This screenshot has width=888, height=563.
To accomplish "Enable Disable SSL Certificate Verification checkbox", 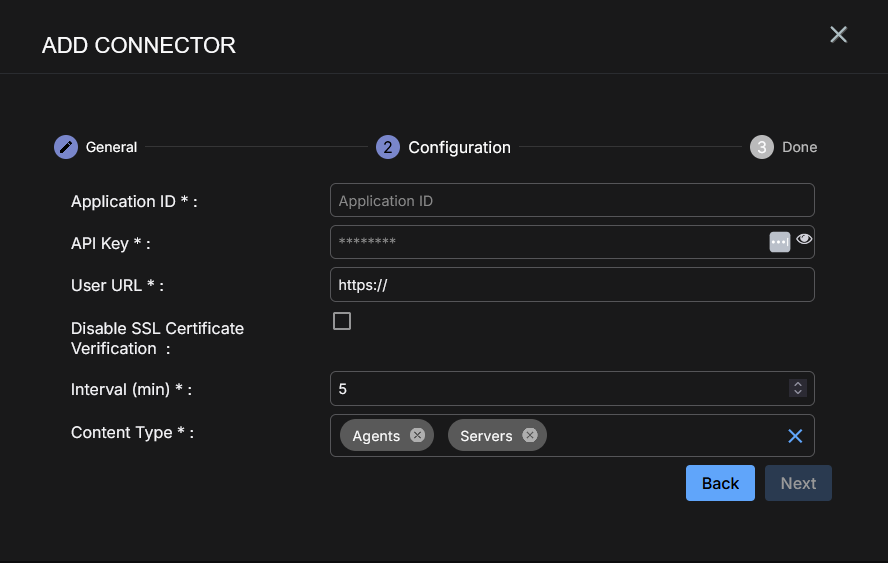I will click(x=342, y=321).
